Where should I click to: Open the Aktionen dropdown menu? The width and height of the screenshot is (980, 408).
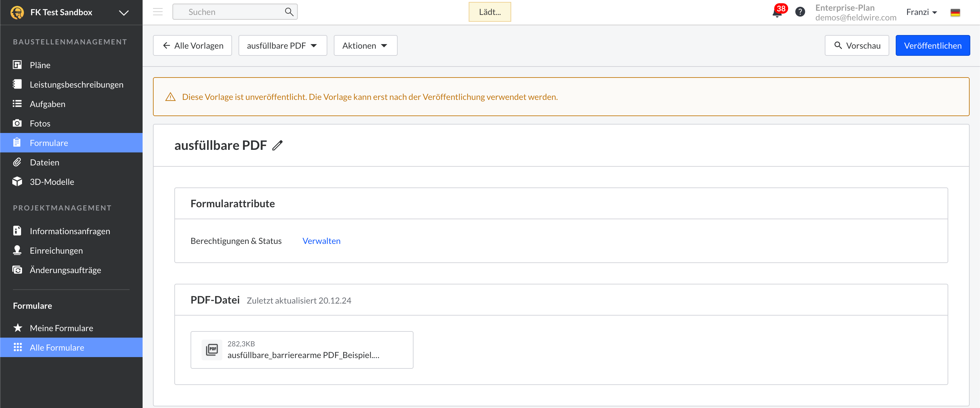click(x=365, y=45)
